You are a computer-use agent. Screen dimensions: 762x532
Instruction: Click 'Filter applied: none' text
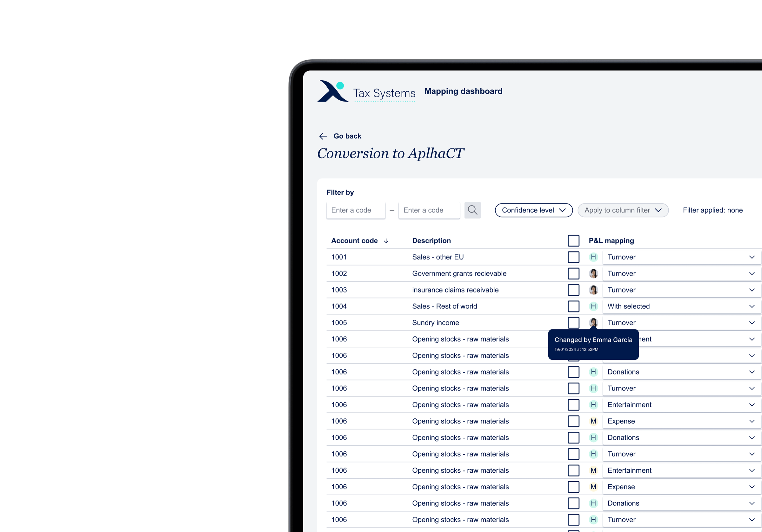coord(712,210)
